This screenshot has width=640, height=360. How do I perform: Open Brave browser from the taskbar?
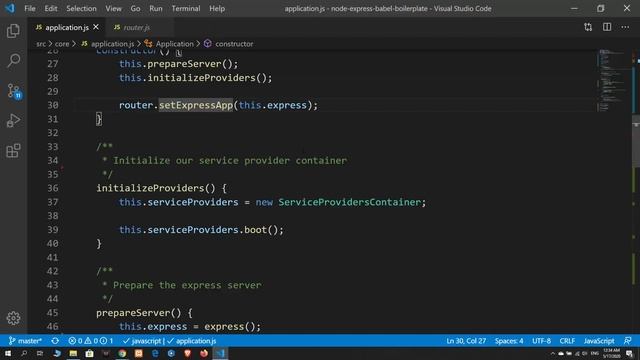pyautogui.click(x=187, y=353)
